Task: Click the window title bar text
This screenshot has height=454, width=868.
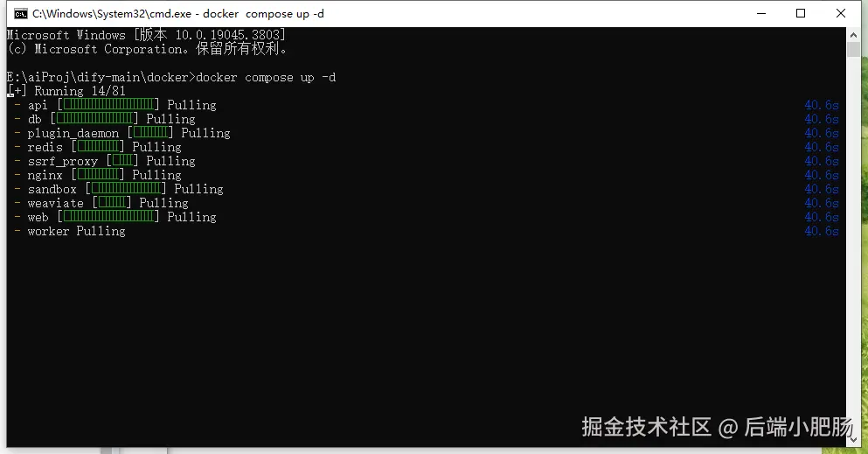Action: [178, 14]
